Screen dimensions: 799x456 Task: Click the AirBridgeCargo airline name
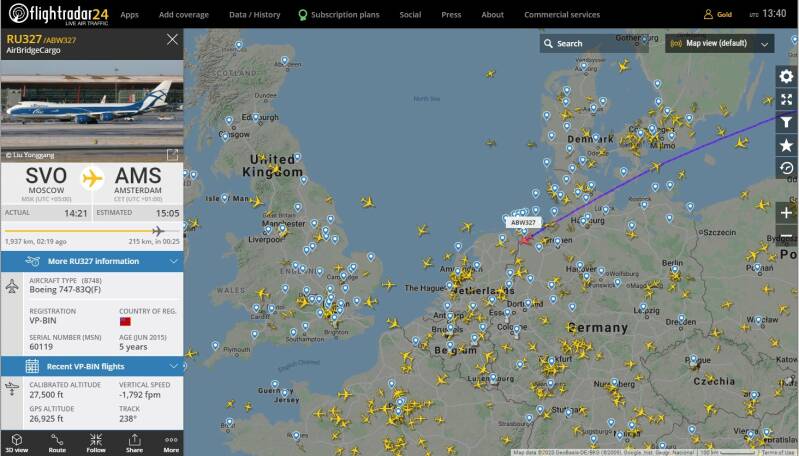(x=33, y=50)
